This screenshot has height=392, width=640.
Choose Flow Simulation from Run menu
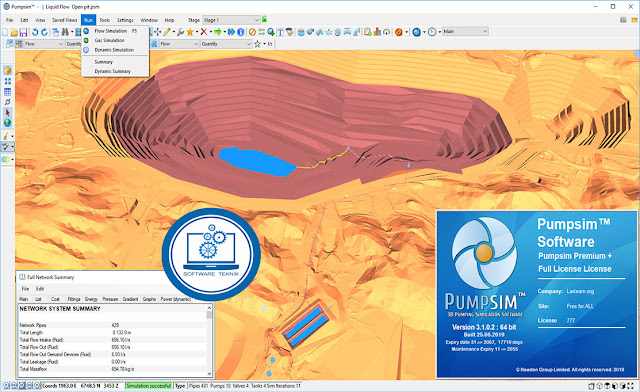[115, 31]
